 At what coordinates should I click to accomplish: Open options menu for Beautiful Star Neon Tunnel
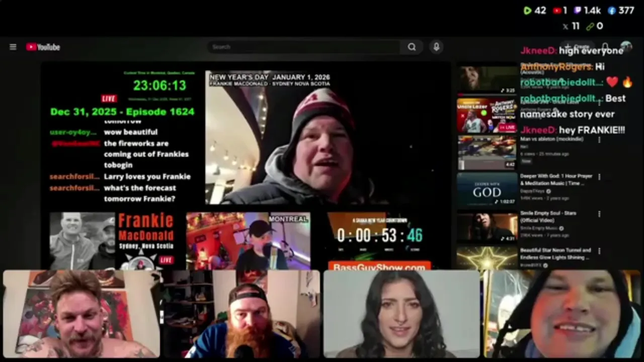pyautogui.click(x=599, y=250)
